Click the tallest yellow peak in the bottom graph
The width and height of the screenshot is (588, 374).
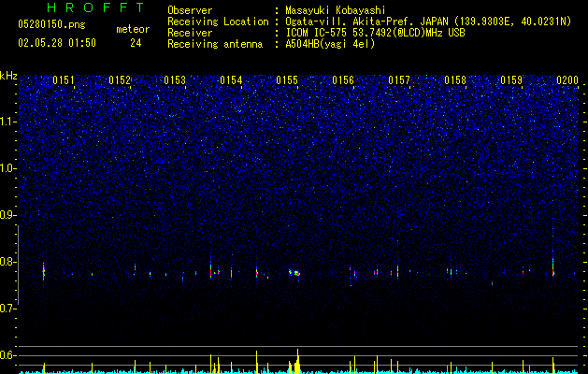298,361
